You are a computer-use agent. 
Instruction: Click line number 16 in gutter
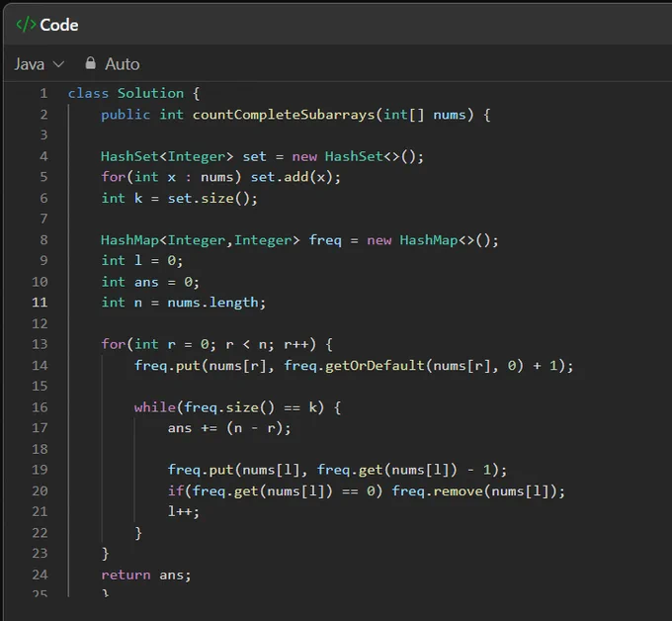[40, 407]
